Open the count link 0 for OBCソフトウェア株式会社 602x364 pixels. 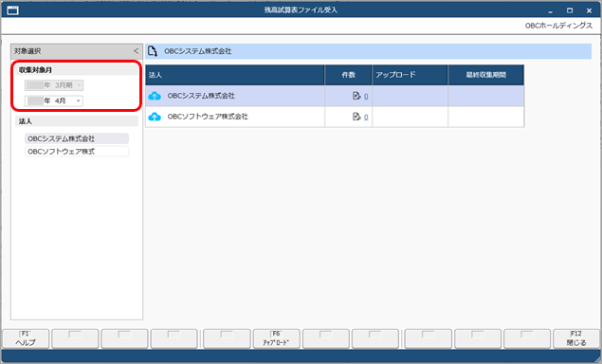click(x=366, y=118)
